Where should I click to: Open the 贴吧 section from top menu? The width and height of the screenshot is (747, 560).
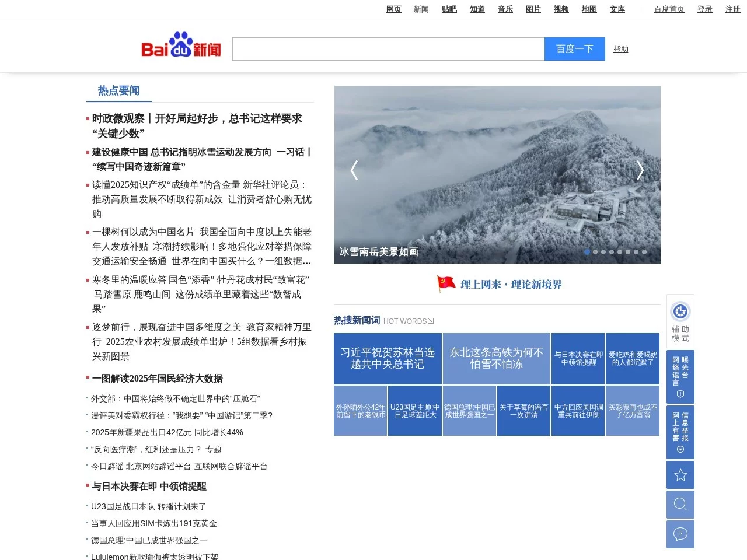(x=449, y=9)
